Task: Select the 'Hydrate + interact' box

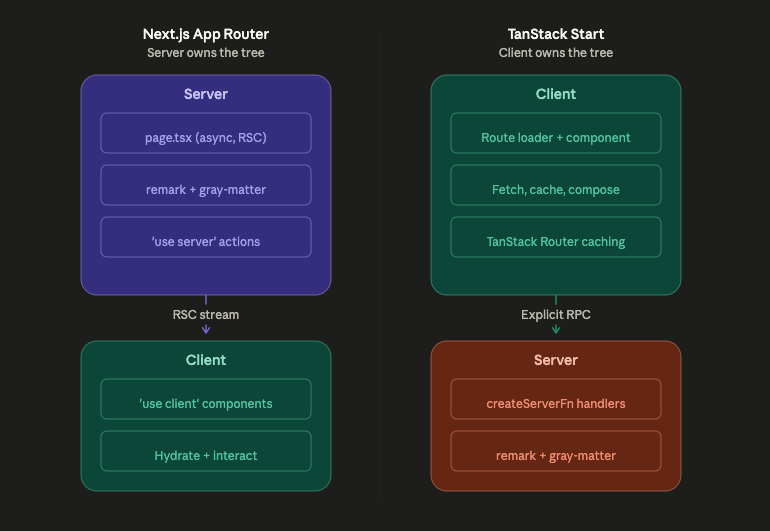Action: (x=206, y=451)
